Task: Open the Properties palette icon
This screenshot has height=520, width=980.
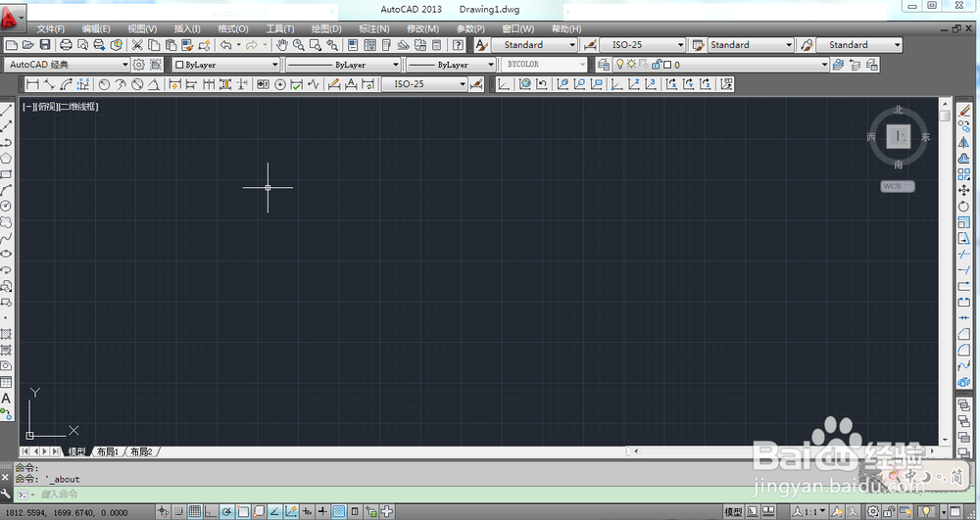Action: pyautogui.click(x=353, y=45)
